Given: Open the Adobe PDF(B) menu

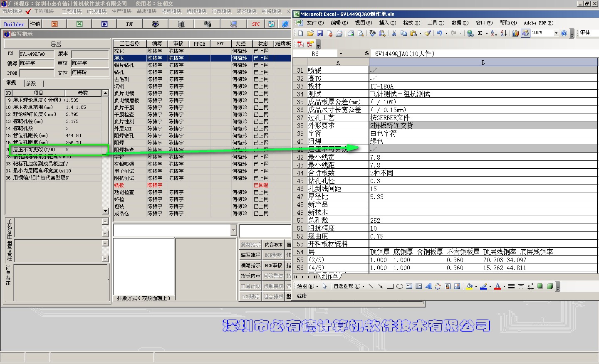Looking at the screenshot, I should [x=539, y=23].
